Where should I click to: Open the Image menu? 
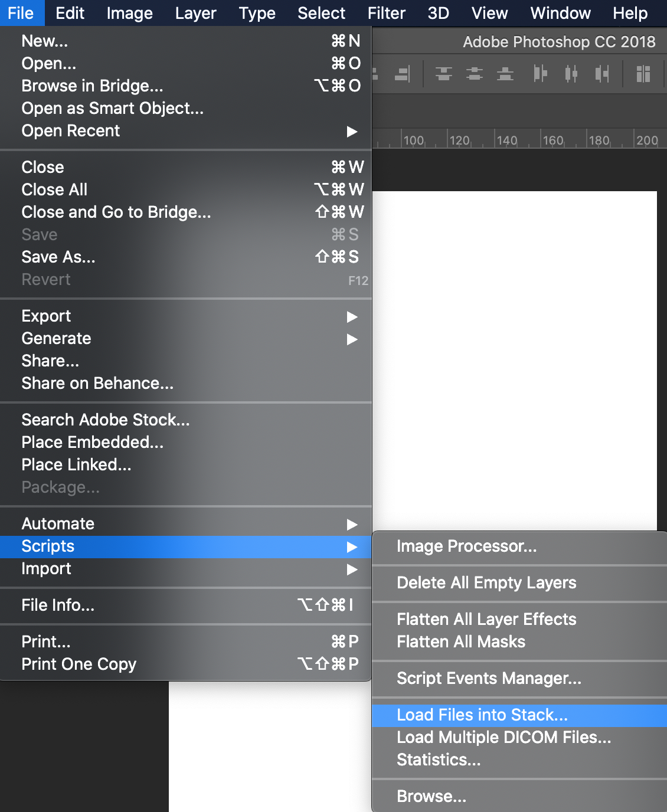pyautogui.click(x=129, y=13)
